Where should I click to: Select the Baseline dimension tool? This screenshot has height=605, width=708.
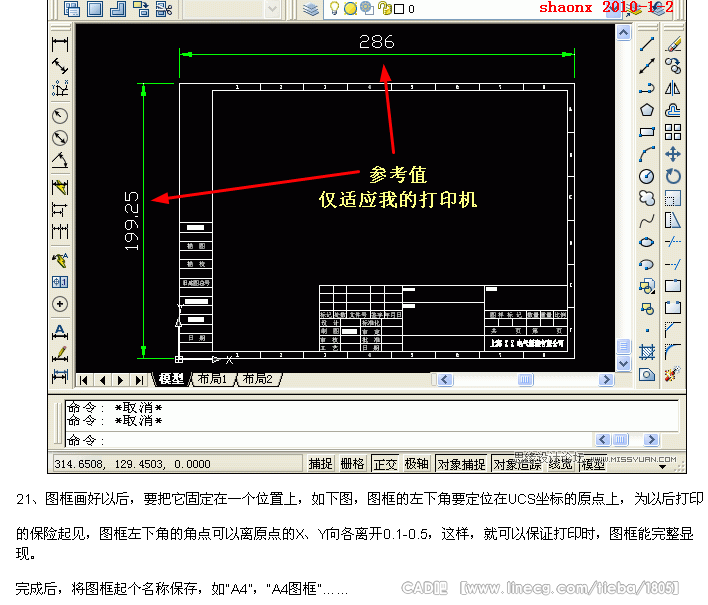[x=60, y=210]
